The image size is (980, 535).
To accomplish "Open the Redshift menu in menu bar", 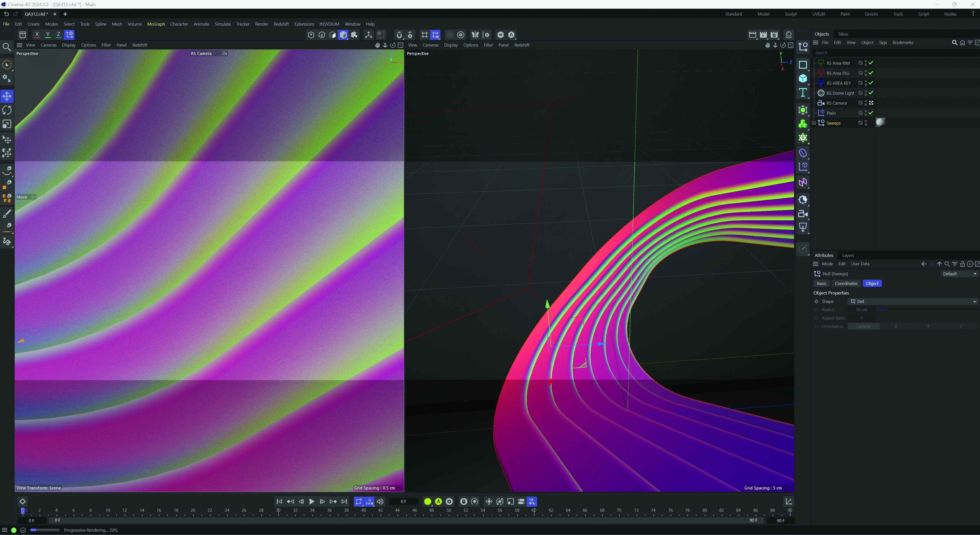I will pyautogui.click(x=281, y=24).
